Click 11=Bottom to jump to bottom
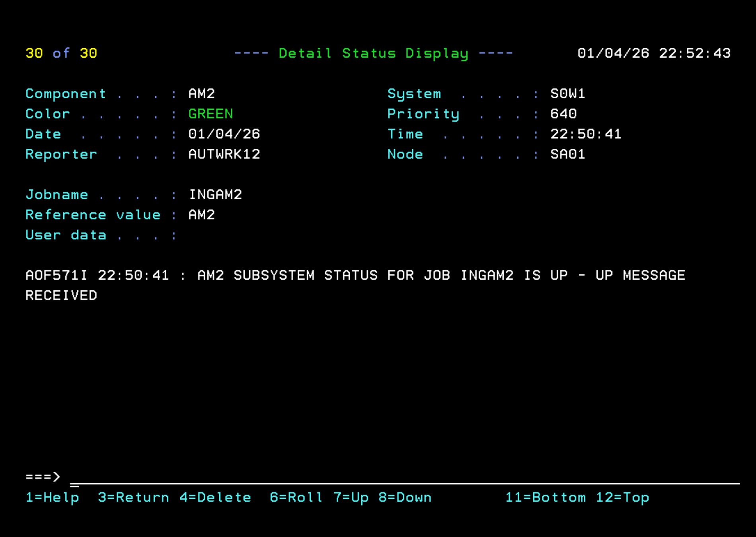Image resolution: width=756 pixels, height=537 pixels. pyautogui.click(x=544, y=497)
